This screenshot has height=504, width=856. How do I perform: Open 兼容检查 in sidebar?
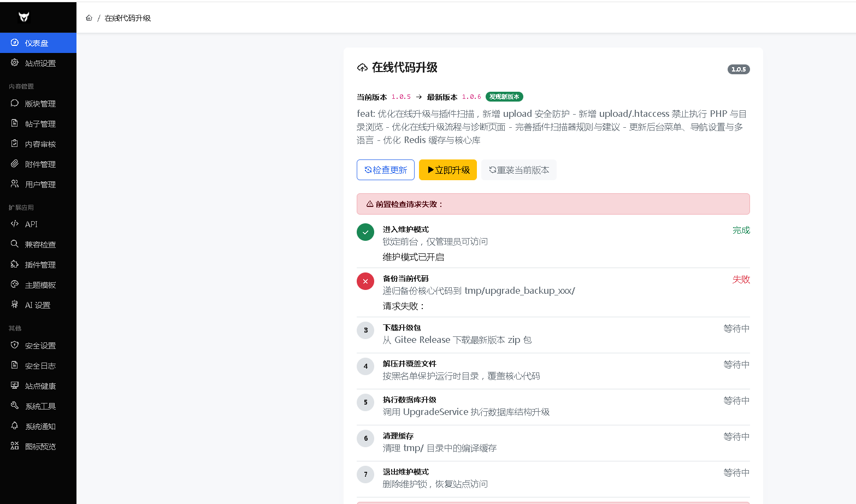click(38, 244)
